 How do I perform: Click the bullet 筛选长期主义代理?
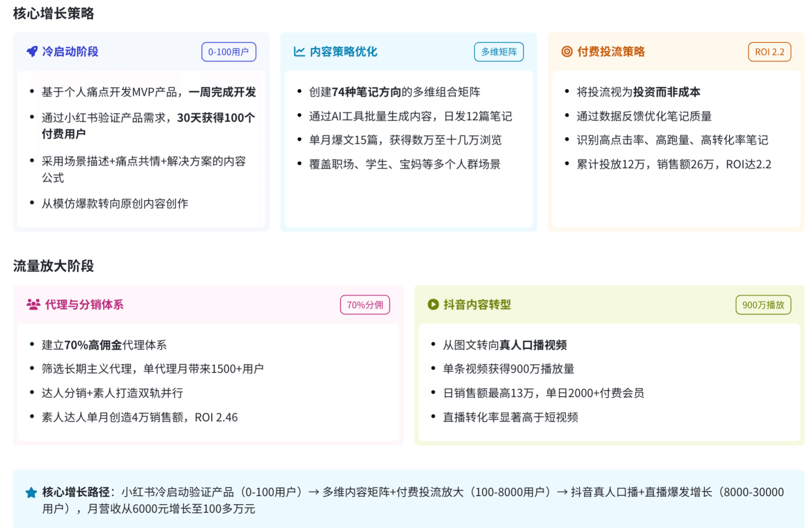(x=153, y=369)
